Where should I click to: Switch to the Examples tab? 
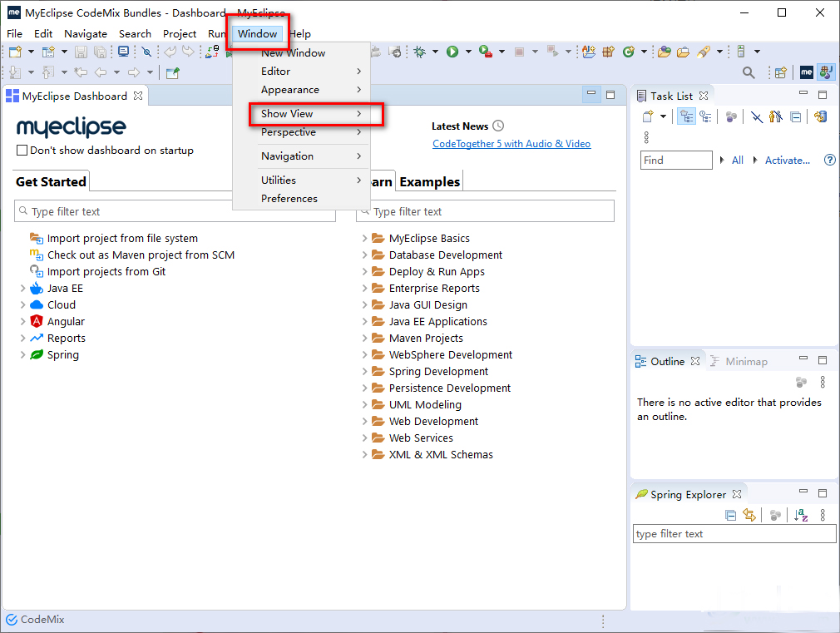[430, 181]
